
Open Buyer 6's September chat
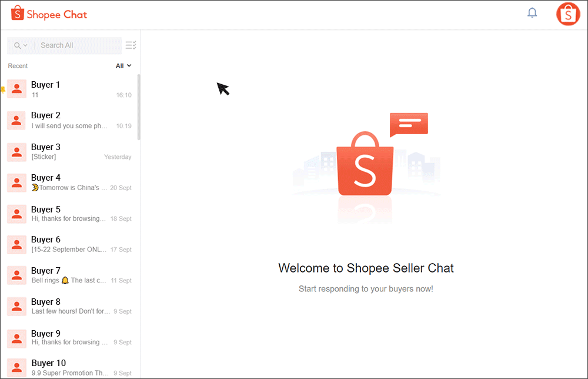click(x=71, y=244)
